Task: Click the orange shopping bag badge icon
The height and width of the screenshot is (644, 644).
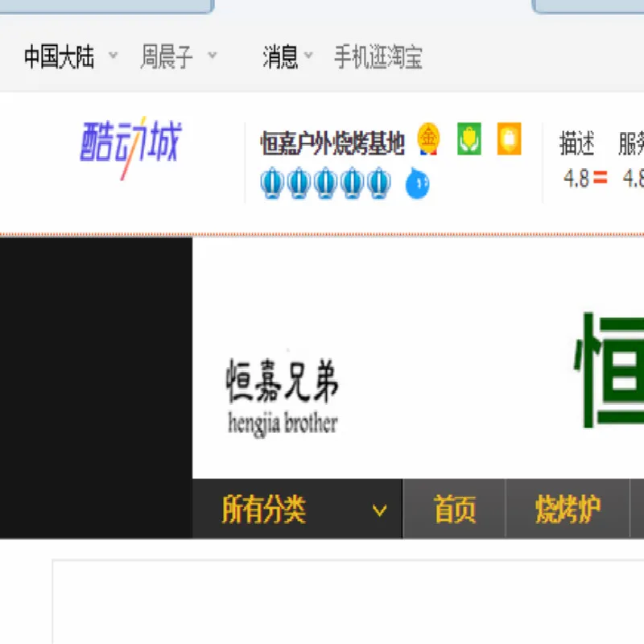Action: tap(509, 138)
